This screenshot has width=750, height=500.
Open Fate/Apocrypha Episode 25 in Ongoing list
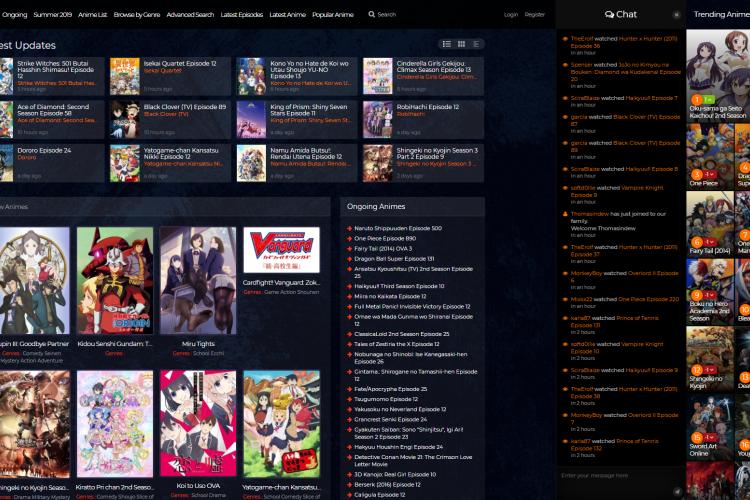coord(391,389)
